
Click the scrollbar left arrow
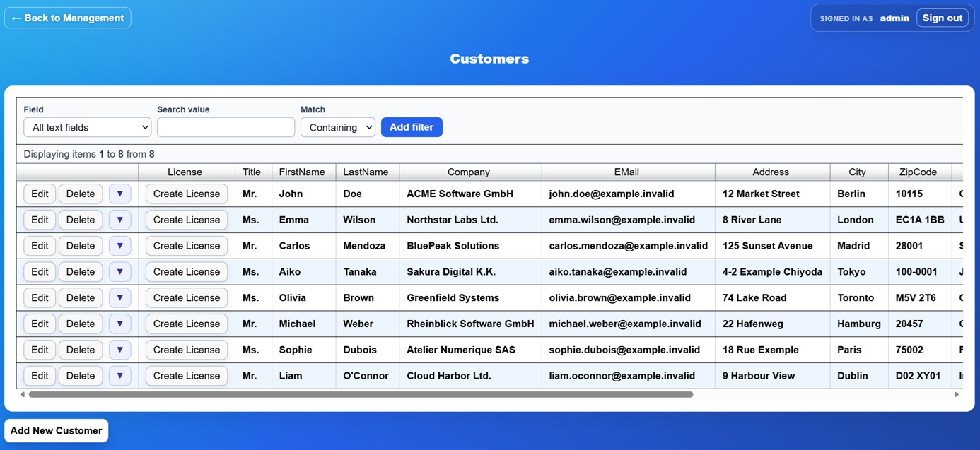(x=23, y=395)
